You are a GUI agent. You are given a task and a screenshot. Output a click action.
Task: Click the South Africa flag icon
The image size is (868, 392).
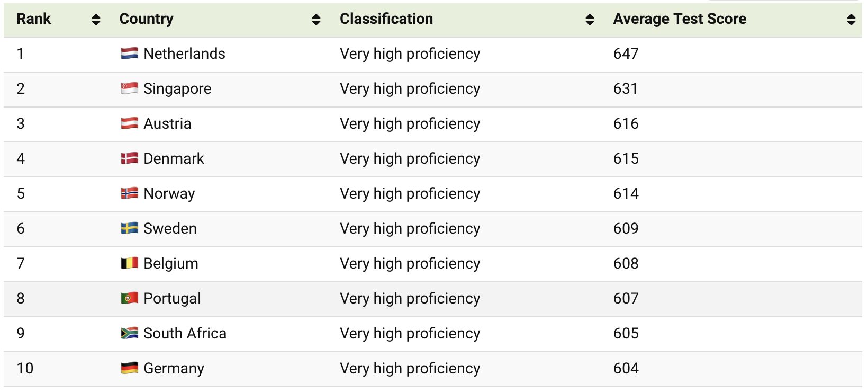point(129,333)
